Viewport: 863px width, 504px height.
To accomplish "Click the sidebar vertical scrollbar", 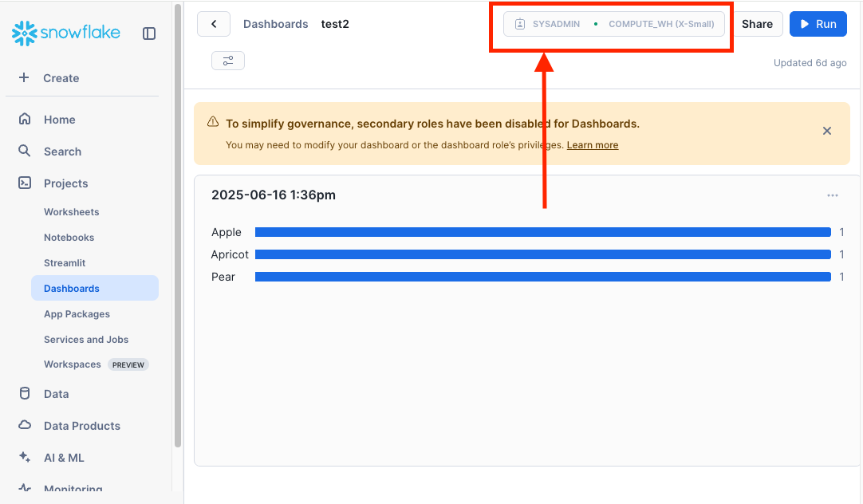I will click(178, 226).
